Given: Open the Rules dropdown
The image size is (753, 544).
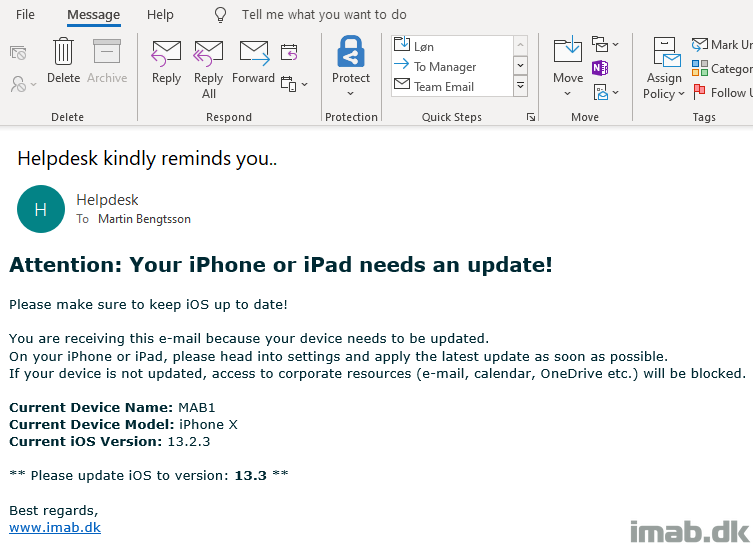Looking at the screenshot, I should (605, 45).
